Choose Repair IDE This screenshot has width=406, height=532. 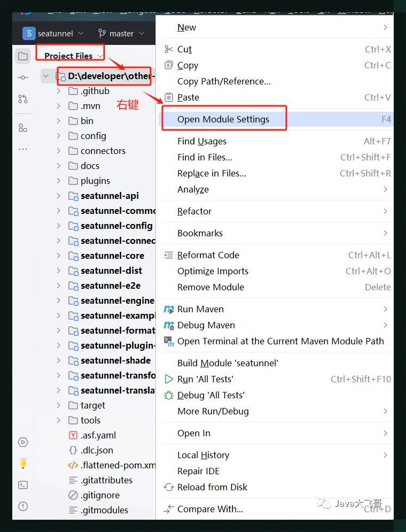tap(276, 471)
